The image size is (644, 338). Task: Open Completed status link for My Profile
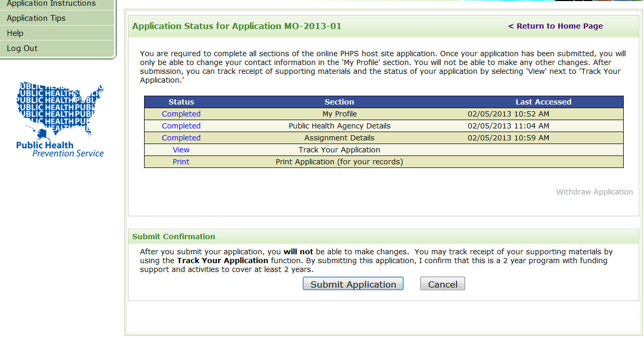click(181, 114)
